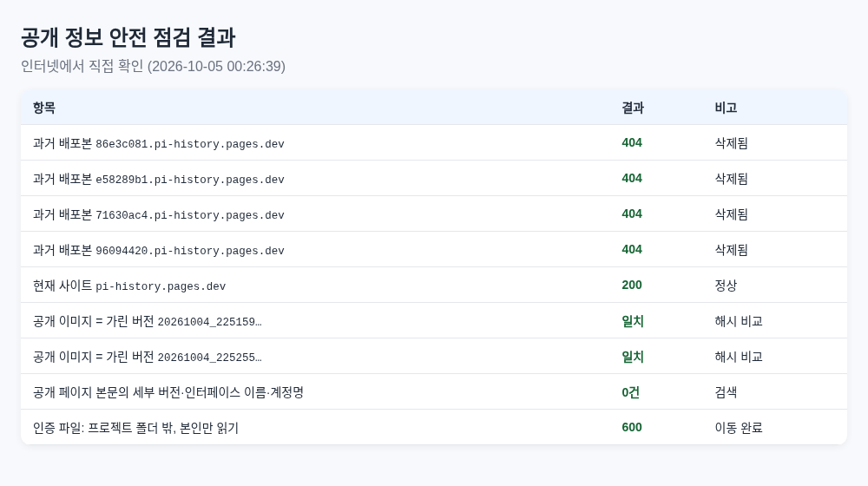Click the 결과 column header
Image resolution: width=868 pixels, height=486 pixels.
tap(633, 108)
